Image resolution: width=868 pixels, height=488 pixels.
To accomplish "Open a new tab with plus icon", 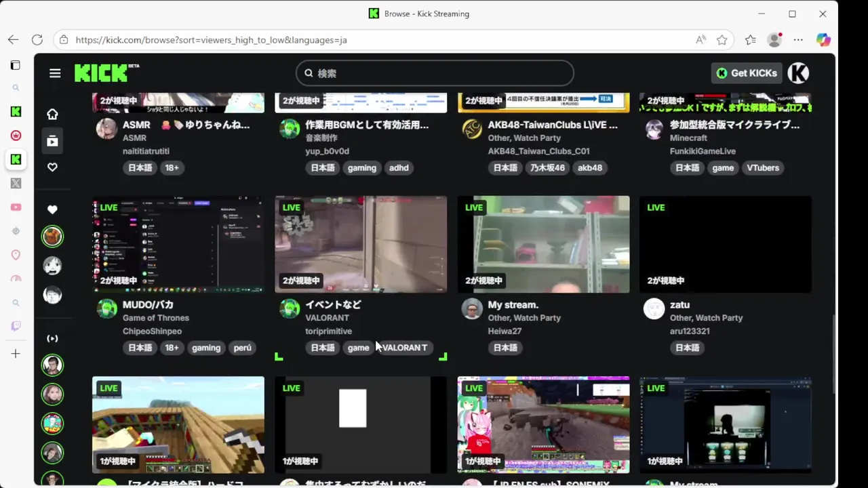I will (16, 354).
